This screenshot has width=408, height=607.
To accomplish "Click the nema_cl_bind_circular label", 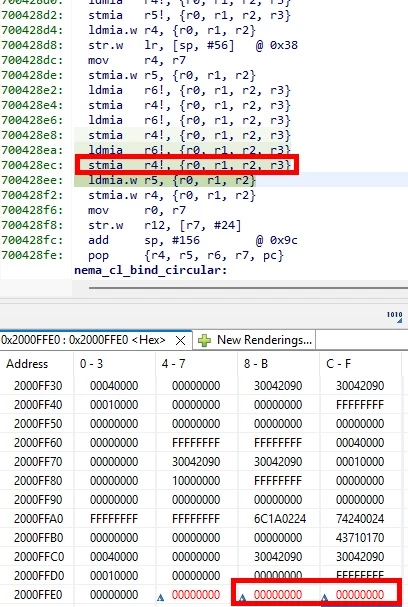I will [151, 270].
